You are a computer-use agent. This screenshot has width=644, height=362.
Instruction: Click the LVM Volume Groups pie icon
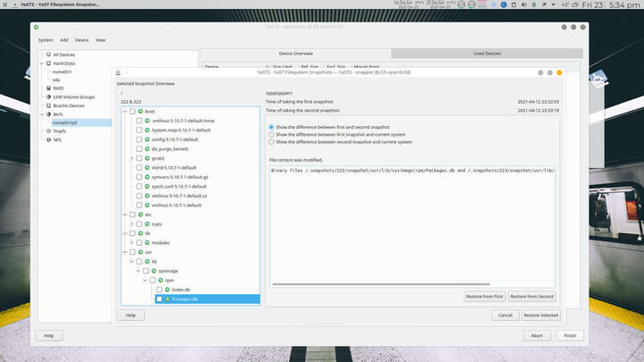click(x=48, y=97)
